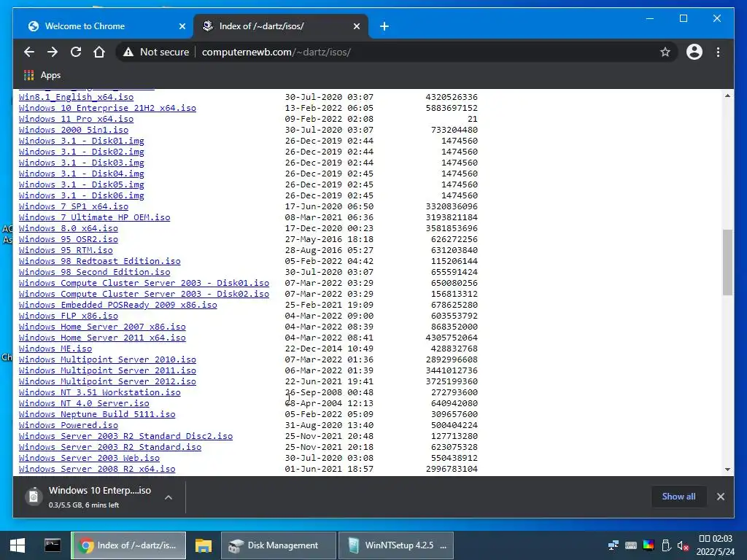Open Windows Multipoint Server 2012.iso link
Viewport: 747px width, 560px height.
click(107, 382)
